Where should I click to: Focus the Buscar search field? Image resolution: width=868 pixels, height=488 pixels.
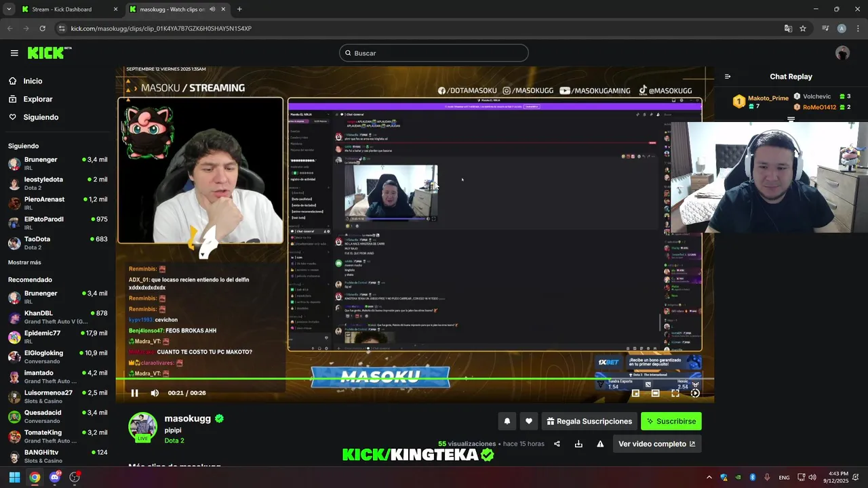click(434, 53)
